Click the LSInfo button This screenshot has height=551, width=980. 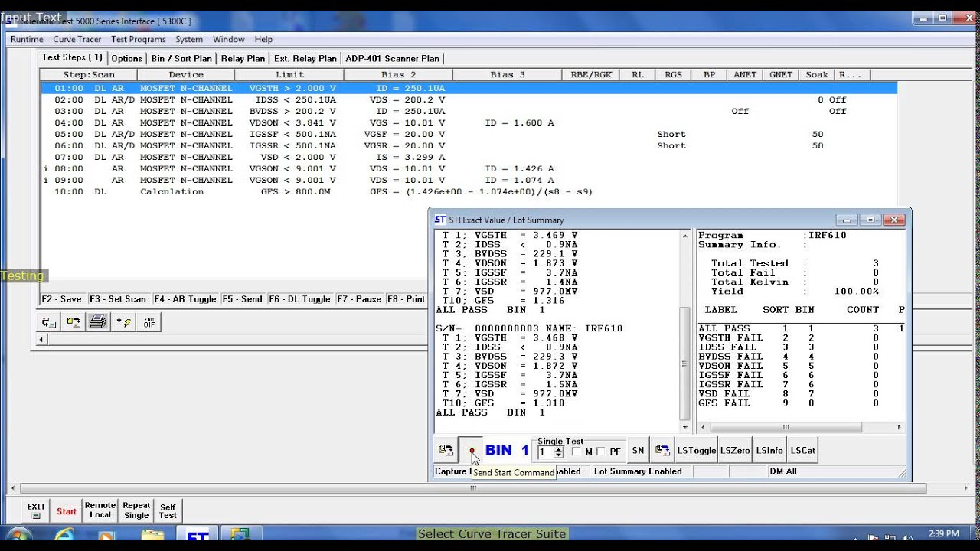click(769, 451)
